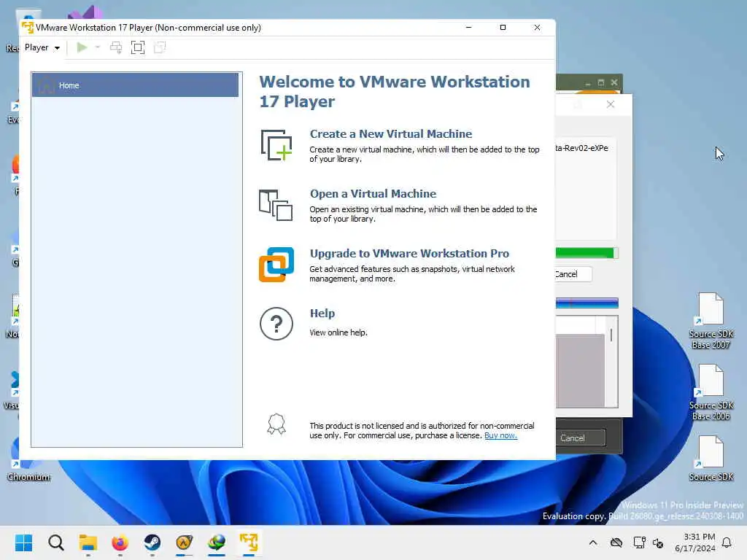Open the Internet Download Manager taskbar app
Viewport: 747px width, 560px height.
point(216,542)
